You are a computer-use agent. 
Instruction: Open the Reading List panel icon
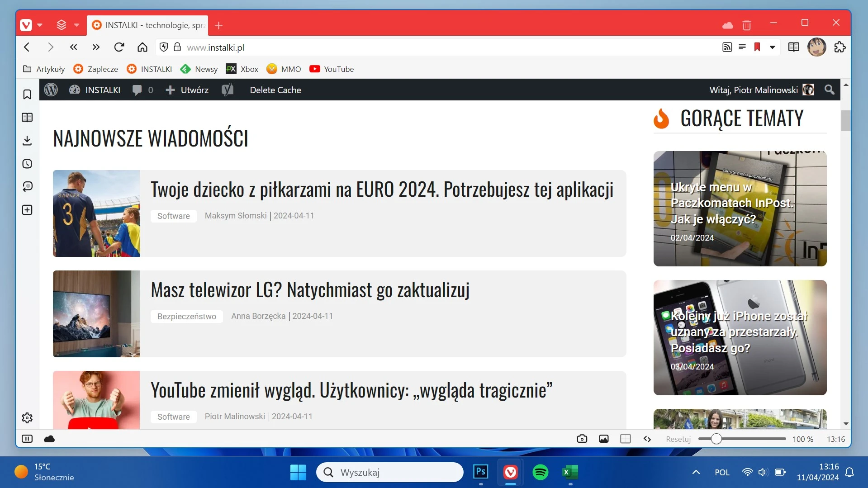click(x=27, y=118)
